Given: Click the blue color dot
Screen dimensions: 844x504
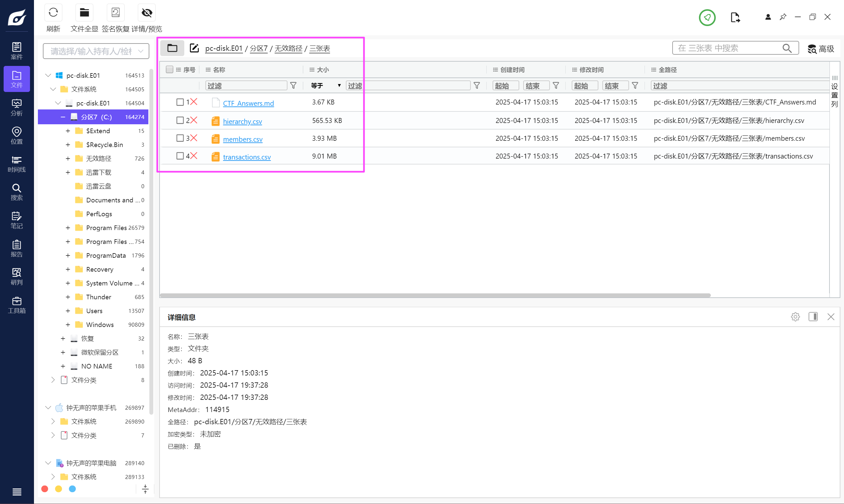Looking at the screenshot, I should pos(72,489).
